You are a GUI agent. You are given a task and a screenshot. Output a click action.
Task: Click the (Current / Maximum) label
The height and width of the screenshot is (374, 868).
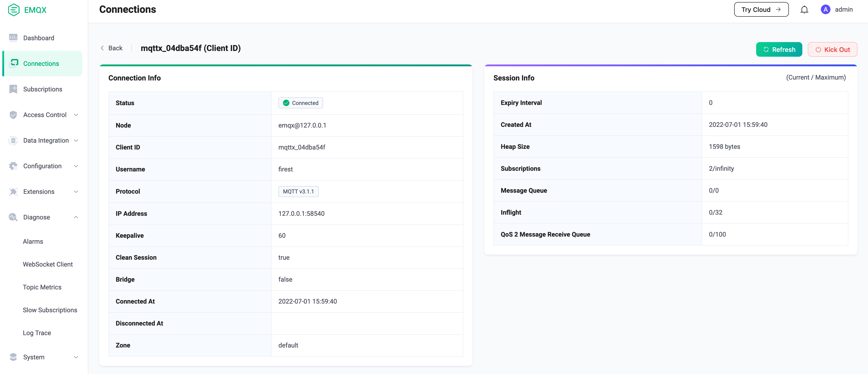click(816, 77)
